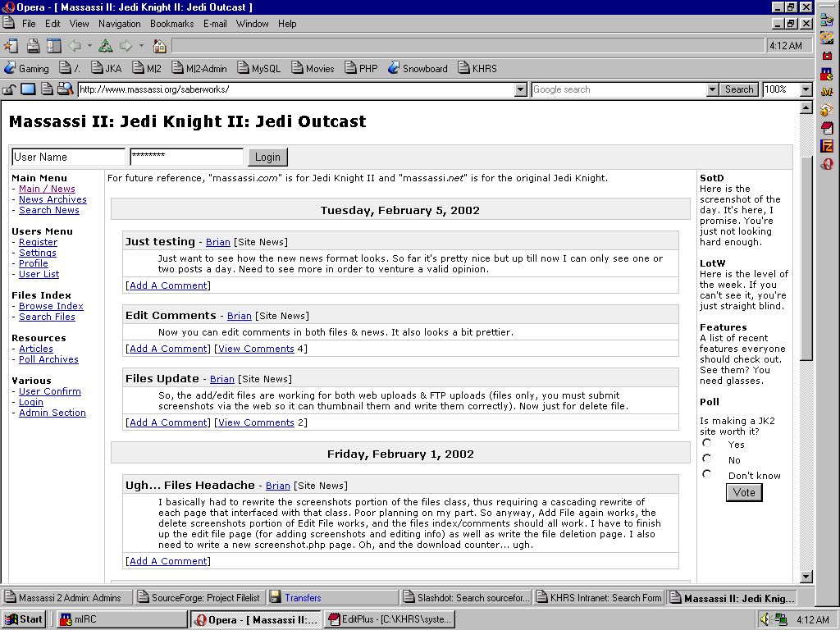
Task: Open the File menu
Action: [x=29, y=24]
